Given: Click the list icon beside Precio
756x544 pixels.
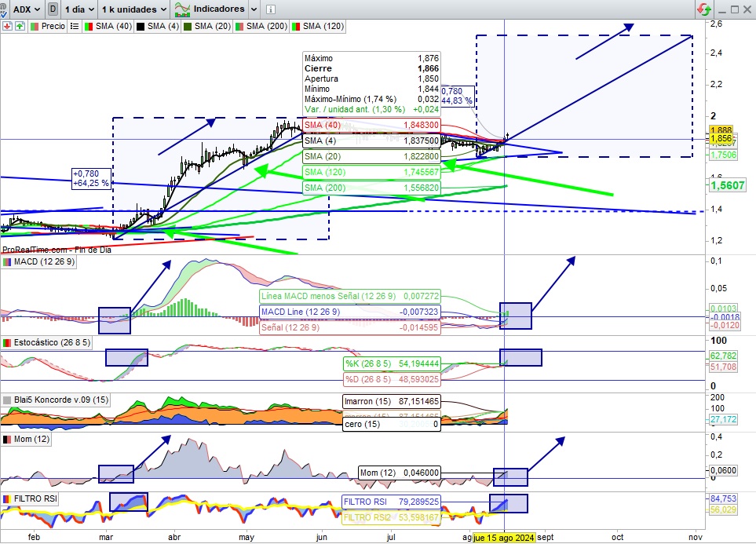Looking at the screenshot, I should (x=75, y=26).
